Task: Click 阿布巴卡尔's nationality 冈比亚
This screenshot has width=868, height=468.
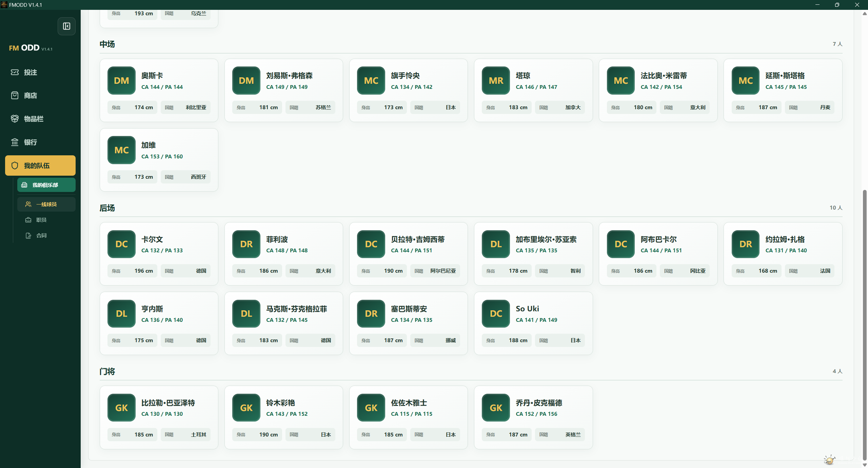Action: 697,271
